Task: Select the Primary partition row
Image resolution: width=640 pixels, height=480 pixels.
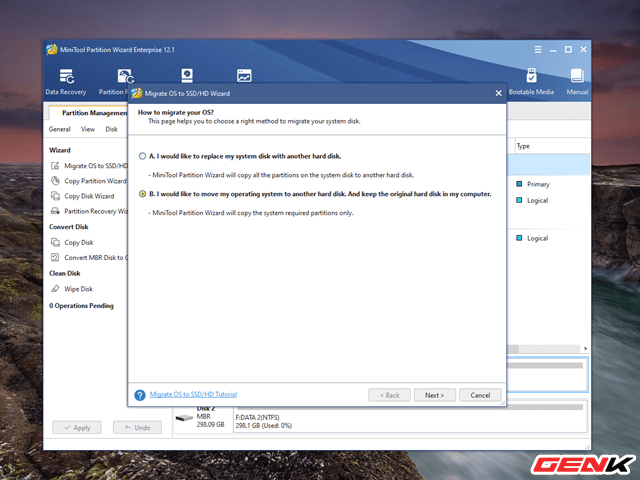Action: (549, 184)
